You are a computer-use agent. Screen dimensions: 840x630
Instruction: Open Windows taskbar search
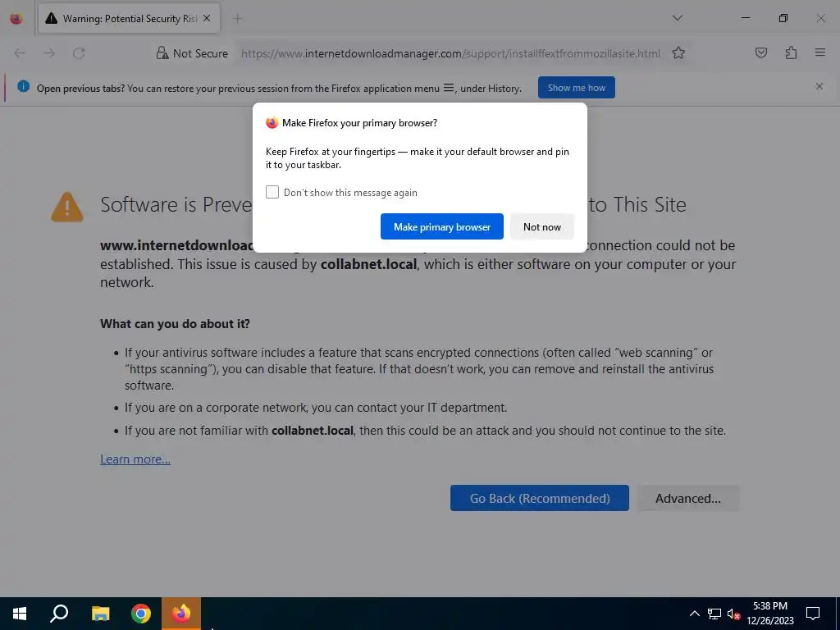point(59,614)
